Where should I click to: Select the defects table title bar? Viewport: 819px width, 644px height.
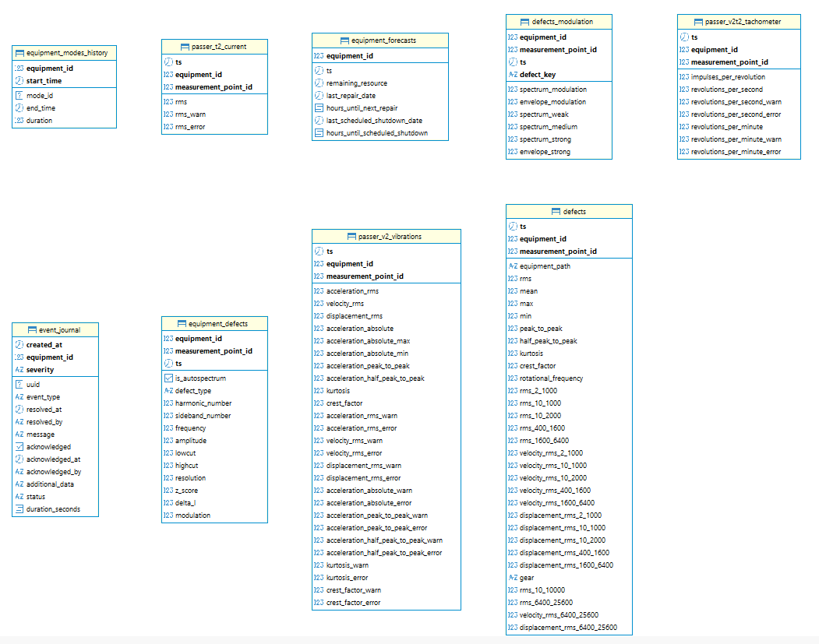tap(569, 211)
